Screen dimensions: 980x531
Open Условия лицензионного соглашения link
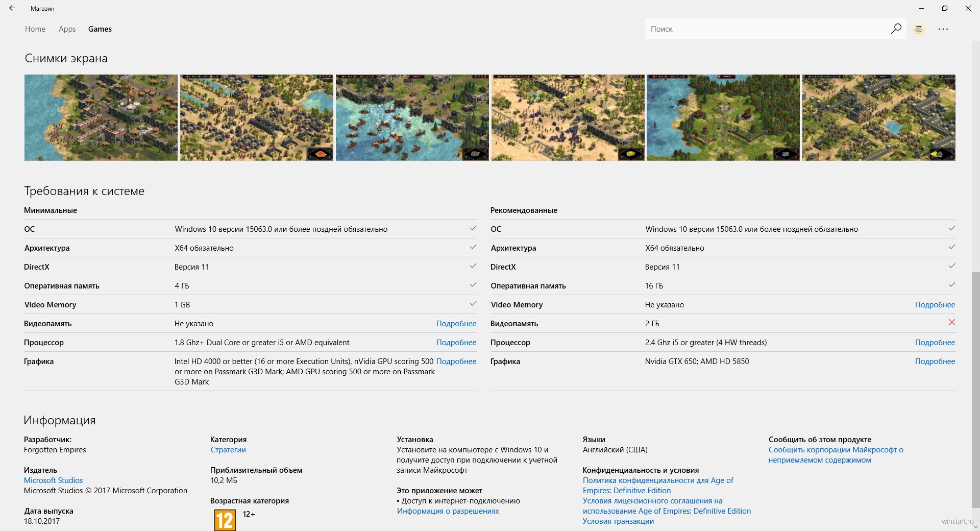pos(667,506)
